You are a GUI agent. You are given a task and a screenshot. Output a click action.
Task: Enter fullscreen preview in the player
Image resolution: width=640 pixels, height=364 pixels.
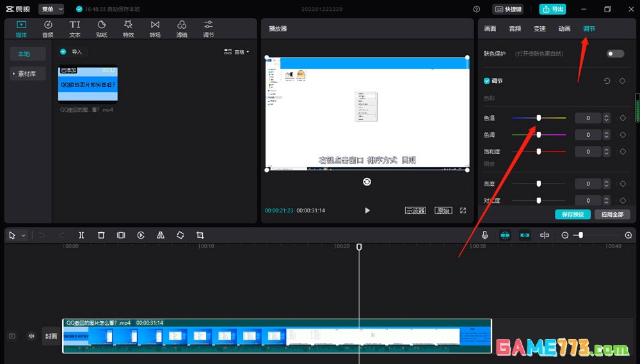click(463, 210)
